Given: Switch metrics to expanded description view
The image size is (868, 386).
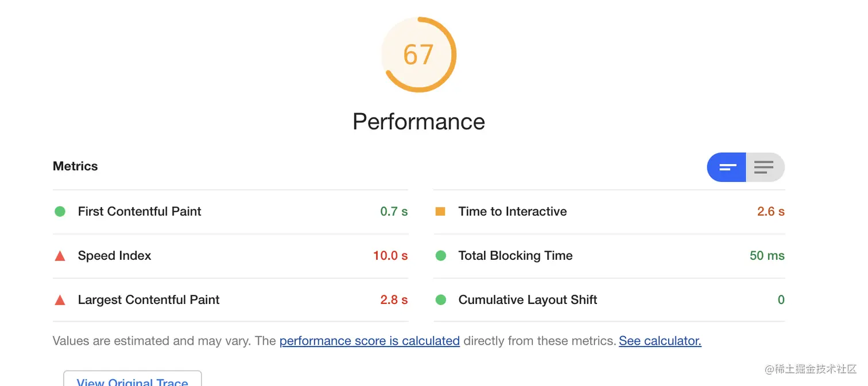Looking at the screenshot, I should pos(765,167).
